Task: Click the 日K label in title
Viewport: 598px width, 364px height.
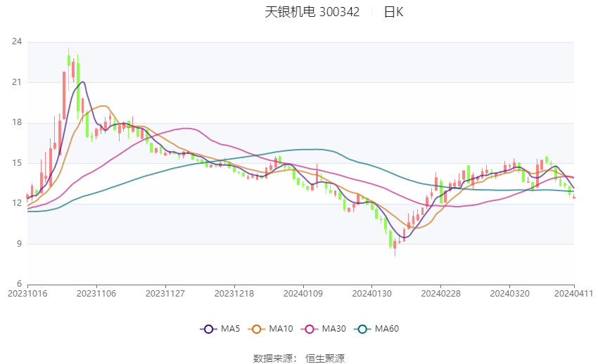Action: [x=393, y=12]
